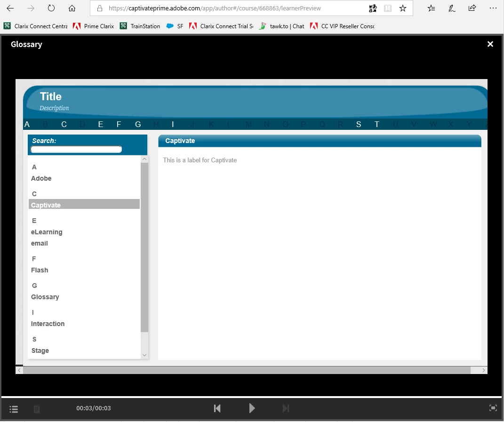Viewport: 504px width, 422px height.
Task: Jump to letter C in alphabet bar
Action: pyautogui.click(x=64, y=124)
